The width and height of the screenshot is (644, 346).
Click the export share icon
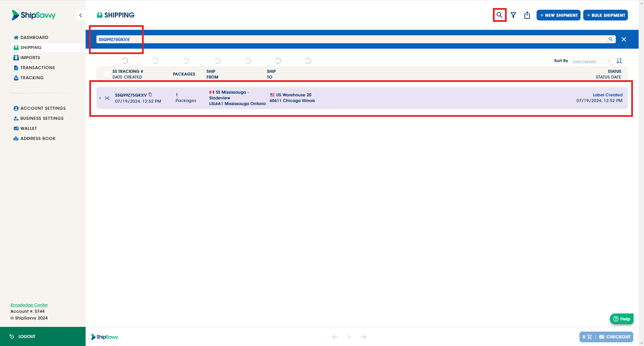pos(527,15)
